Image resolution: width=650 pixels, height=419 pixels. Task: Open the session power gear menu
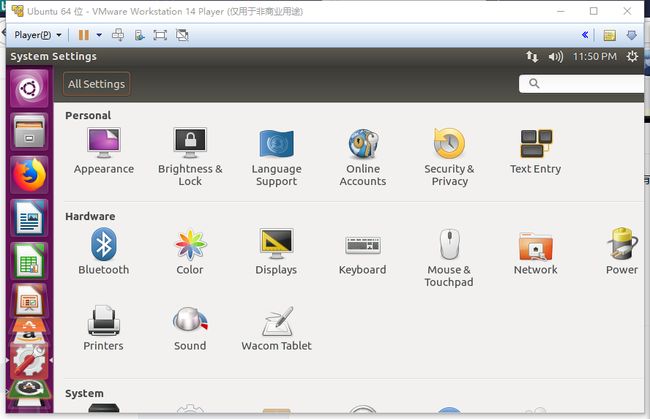click(632, 56)
